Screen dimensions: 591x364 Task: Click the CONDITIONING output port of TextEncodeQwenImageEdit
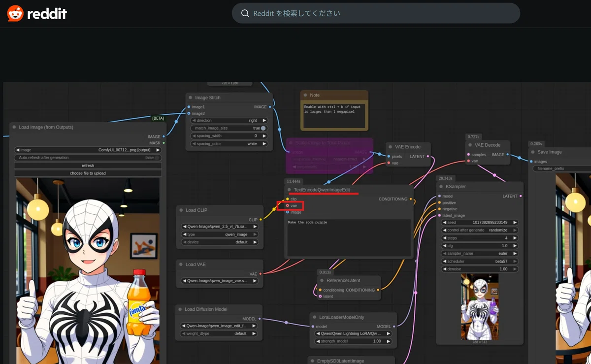[411, 199]
